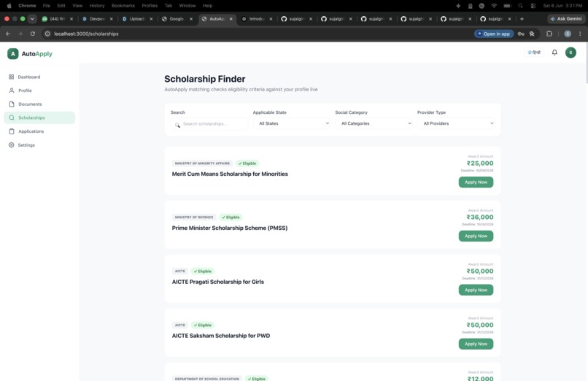Click the localhost:3000/scholarships address bar
This screenshot has width=588, height=381.
pyautogui.click(x=259, y=34)
